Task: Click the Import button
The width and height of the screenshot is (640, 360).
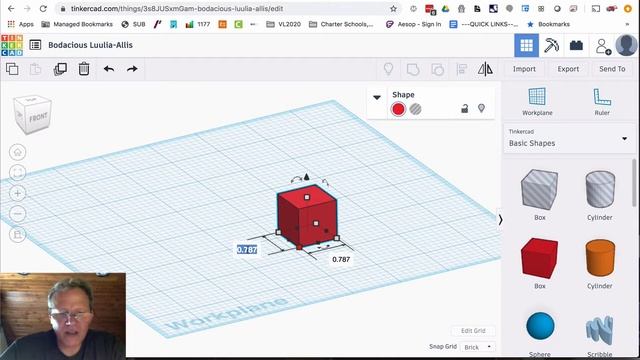Action: click(524, 69)
